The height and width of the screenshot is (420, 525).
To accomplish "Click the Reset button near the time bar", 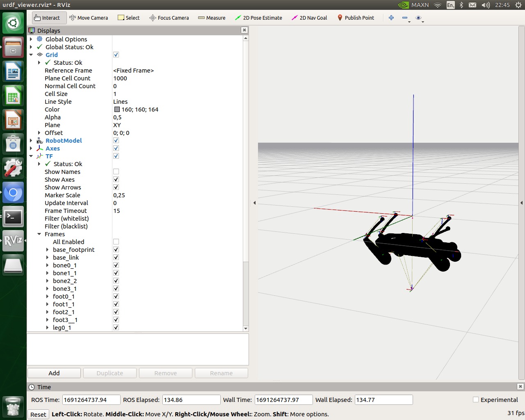I will (38, 414).
